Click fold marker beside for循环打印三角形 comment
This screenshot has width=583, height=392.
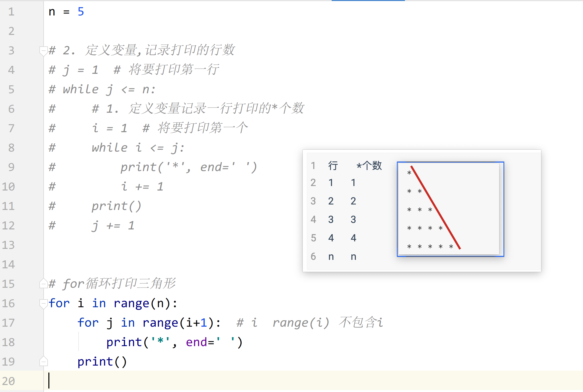pyautogui.click(x=43, y=284)
